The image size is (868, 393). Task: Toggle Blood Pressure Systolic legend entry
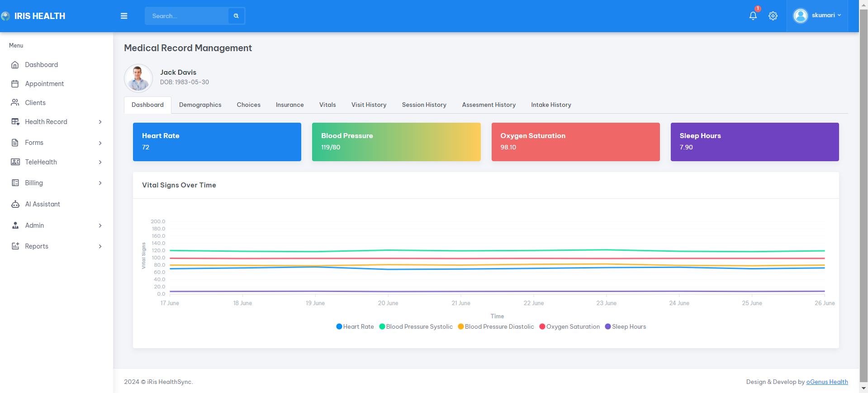click(x=416, y=326)
